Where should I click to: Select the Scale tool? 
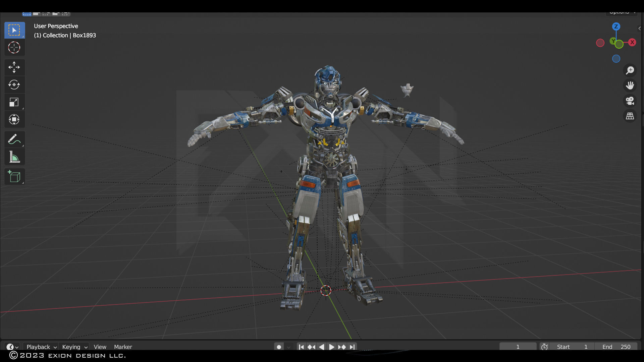pyautogui.click(x=14, y=102)
